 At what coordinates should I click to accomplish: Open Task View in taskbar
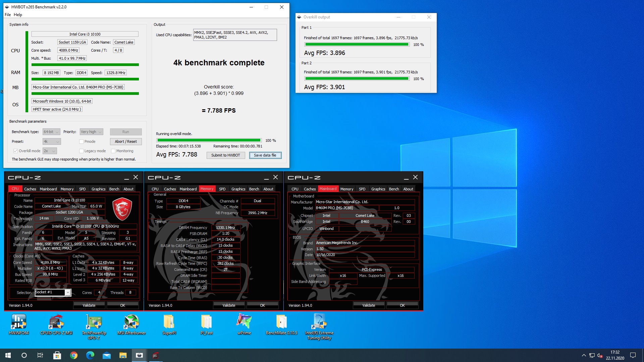point(40,355)
